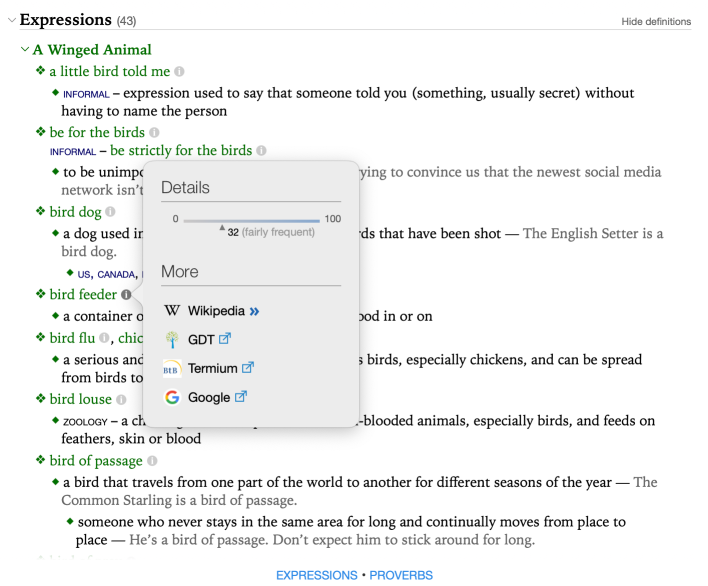Click info icon after 'be strictly for the birds'
Image resolution: width=708 pixels, height=586 pixels.
[261, 151]
